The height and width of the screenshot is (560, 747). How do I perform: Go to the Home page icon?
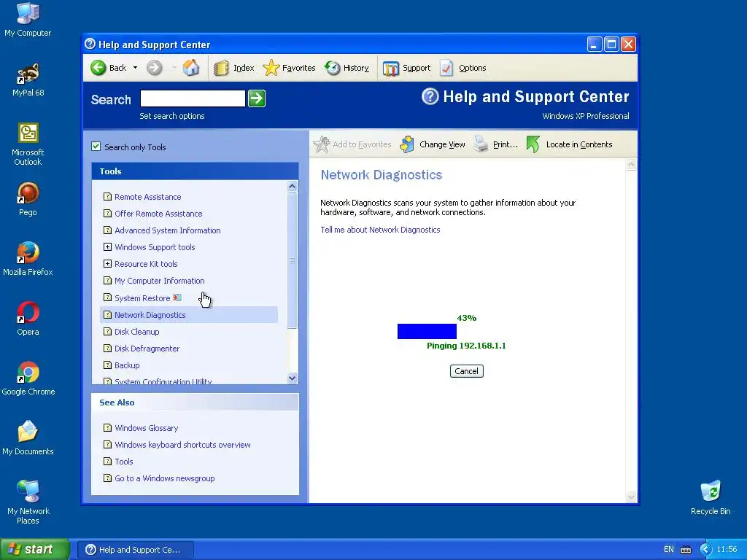(191, 68)
